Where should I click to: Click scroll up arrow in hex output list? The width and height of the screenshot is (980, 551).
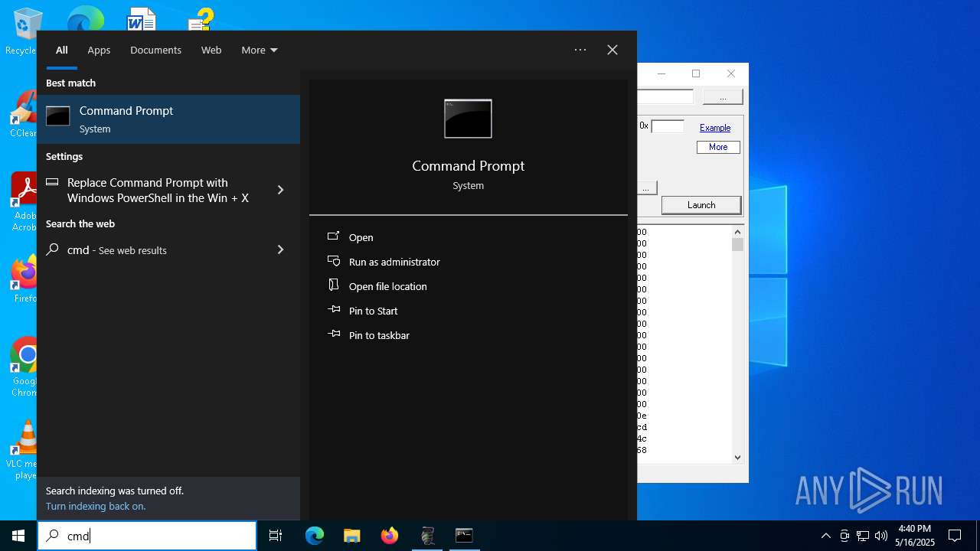pos(737,232)
